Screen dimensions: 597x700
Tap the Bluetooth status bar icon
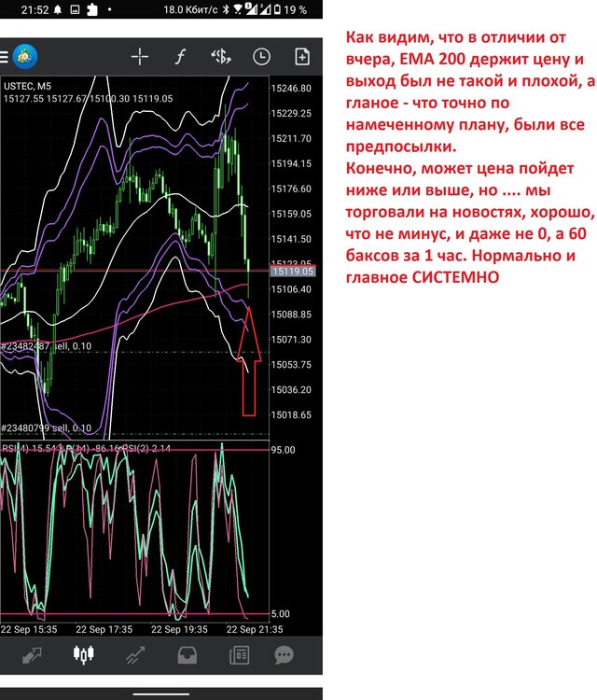226,9
